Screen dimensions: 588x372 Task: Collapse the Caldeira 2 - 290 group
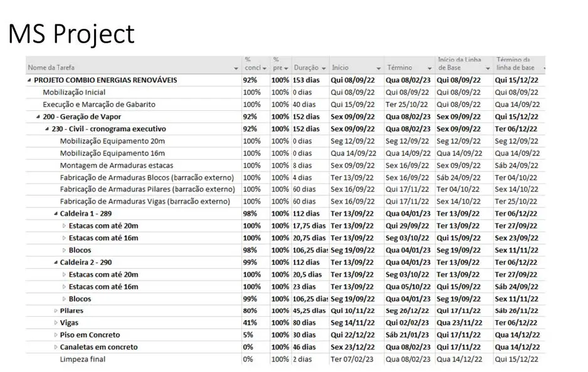point(55,262)
